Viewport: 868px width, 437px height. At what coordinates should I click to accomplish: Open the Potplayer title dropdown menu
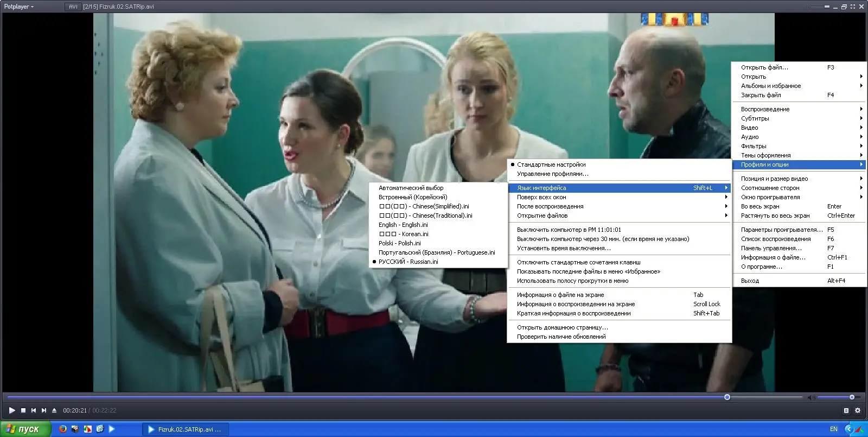pyautogui.click(x=19, y=7)
